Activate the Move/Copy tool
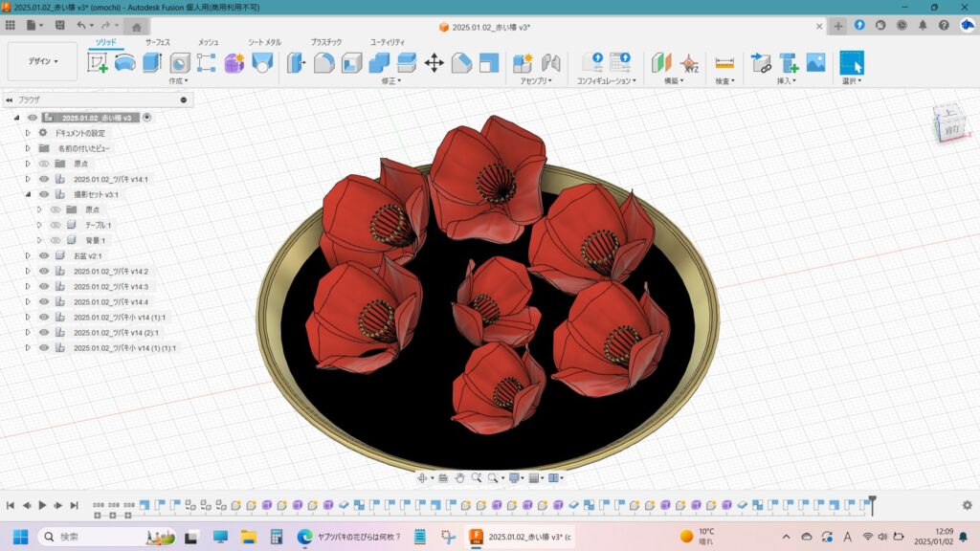980x551 pixels. tap(434, 63)
